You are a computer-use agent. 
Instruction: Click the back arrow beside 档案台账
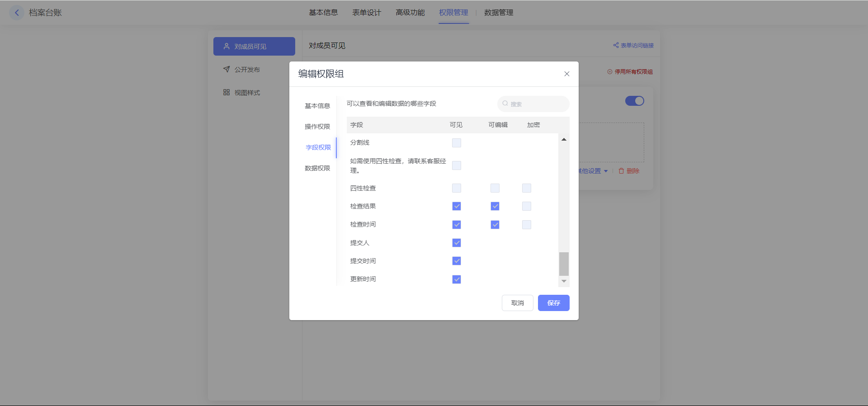17,13
